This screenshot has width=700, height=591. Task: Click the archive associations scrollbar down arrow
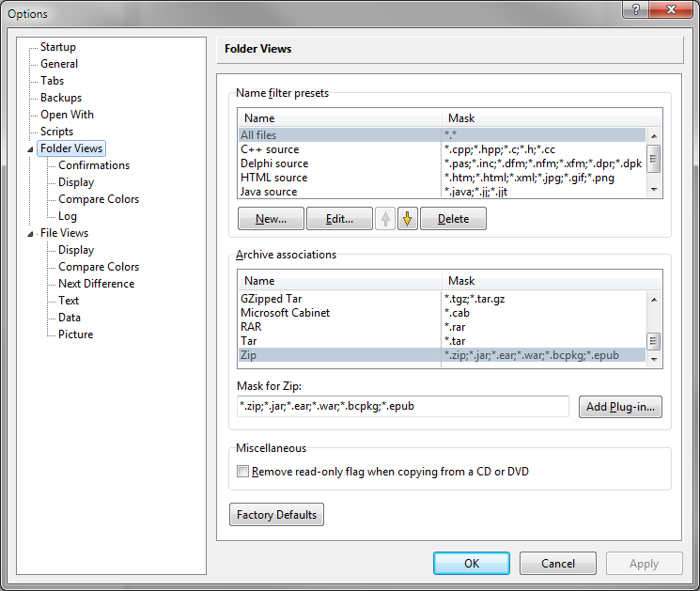[x=654, y=359]
